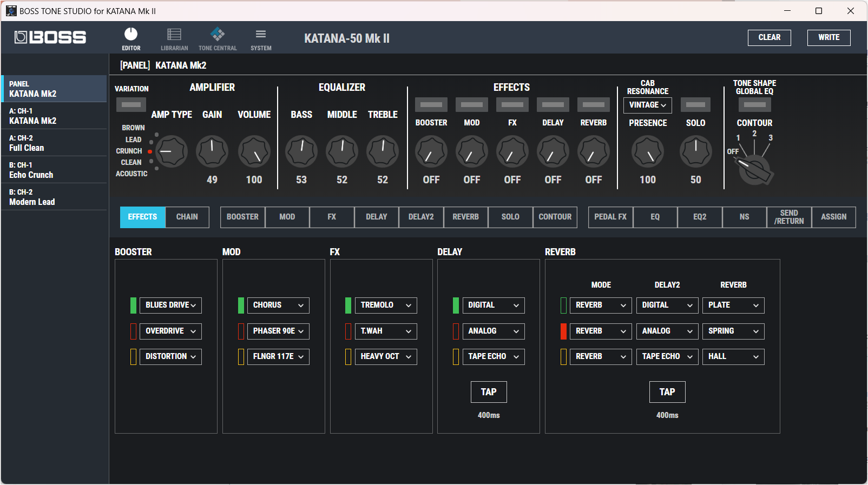Open the Librarian icon
This screenshot has width=868, height=485.
pos(174,35)
